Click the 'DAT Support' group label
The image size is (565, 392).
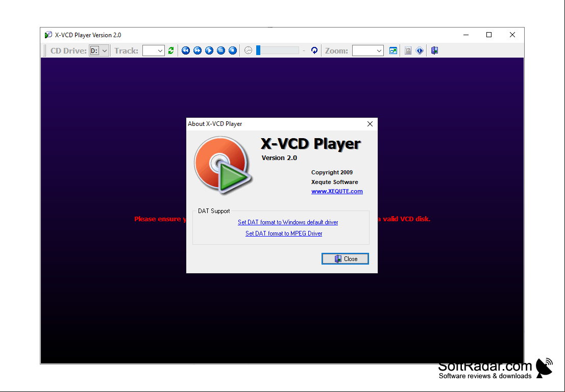pos(214,211)
